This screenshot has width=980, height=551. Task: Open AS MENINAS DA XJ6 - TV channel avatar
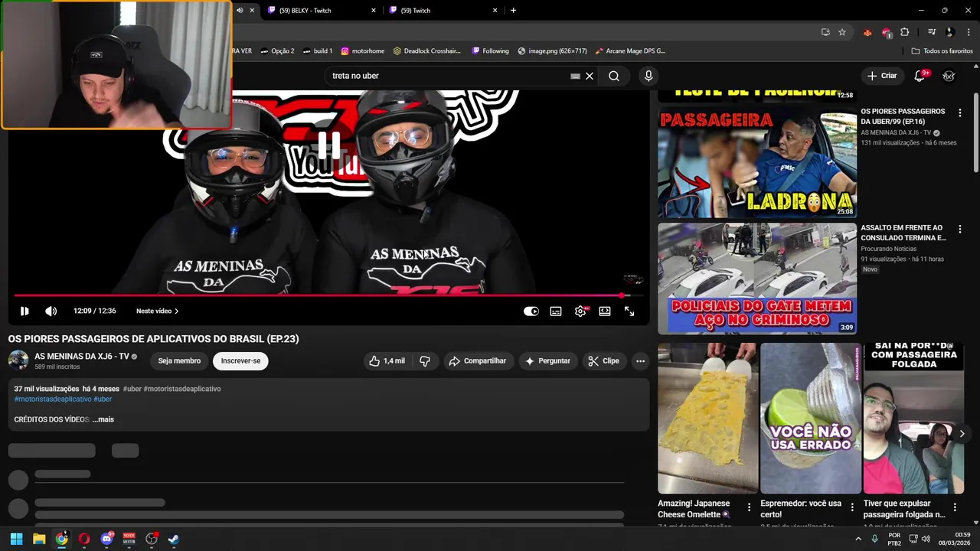click(18, 360)
